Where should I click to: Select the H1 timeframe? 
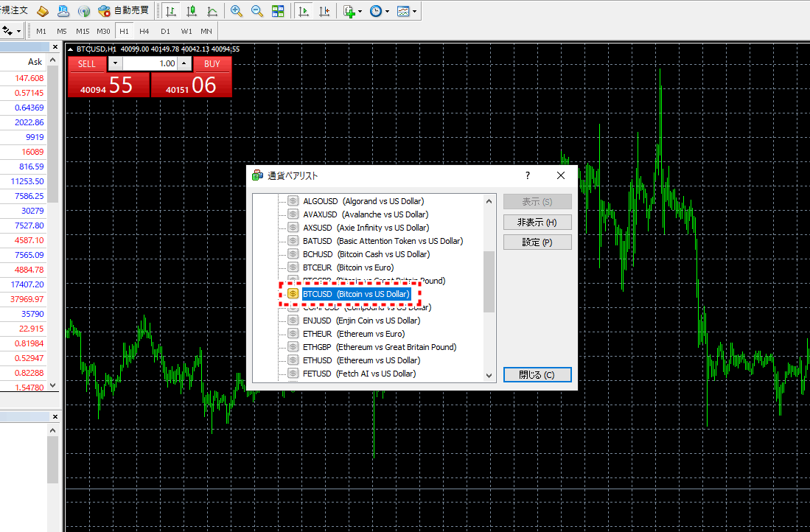point(124,32)
